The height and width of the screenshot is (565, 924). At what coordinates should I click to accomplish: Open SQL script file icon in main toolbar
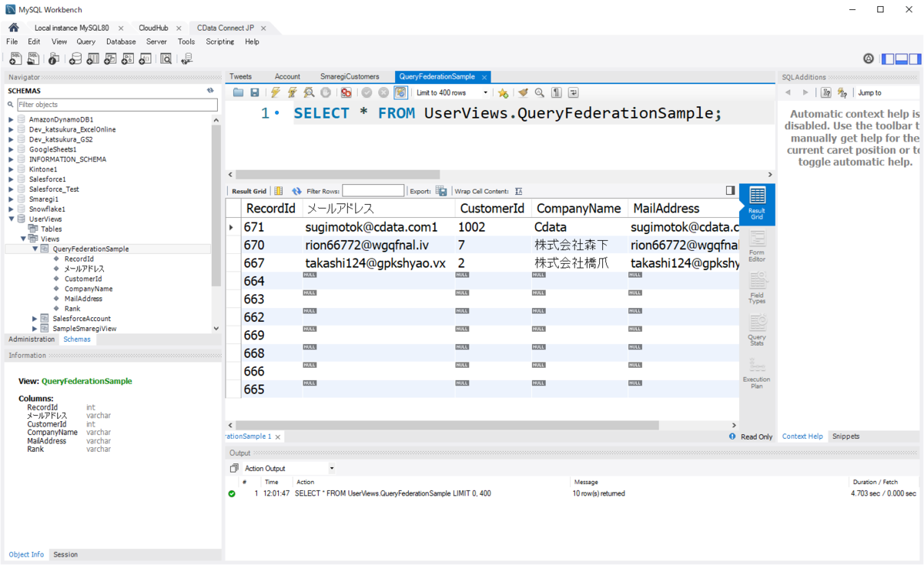(33, 59)
